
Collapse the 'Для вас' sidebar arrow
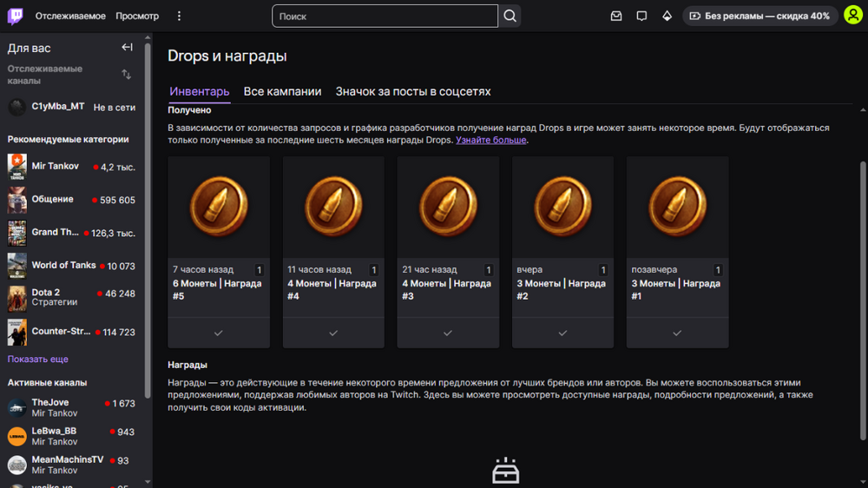(127, 48)
